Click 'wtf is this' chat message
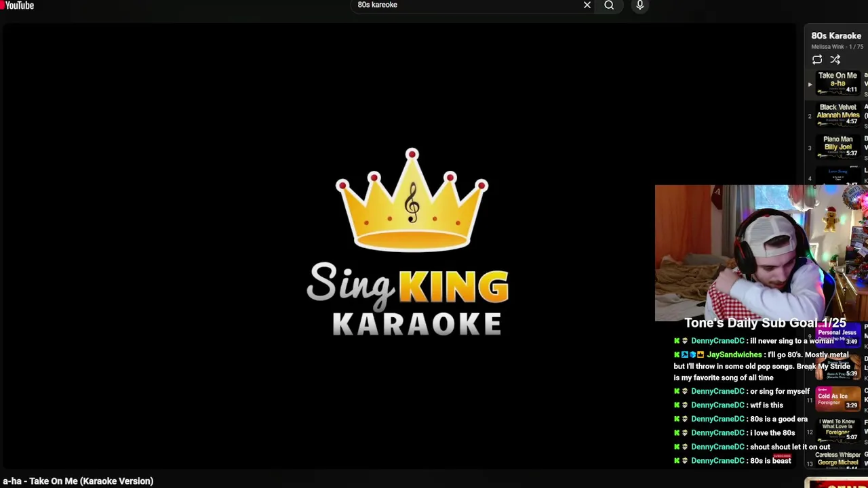Image resolution: width=868 pixels, height=488 pixels. [x=766, y=405]
